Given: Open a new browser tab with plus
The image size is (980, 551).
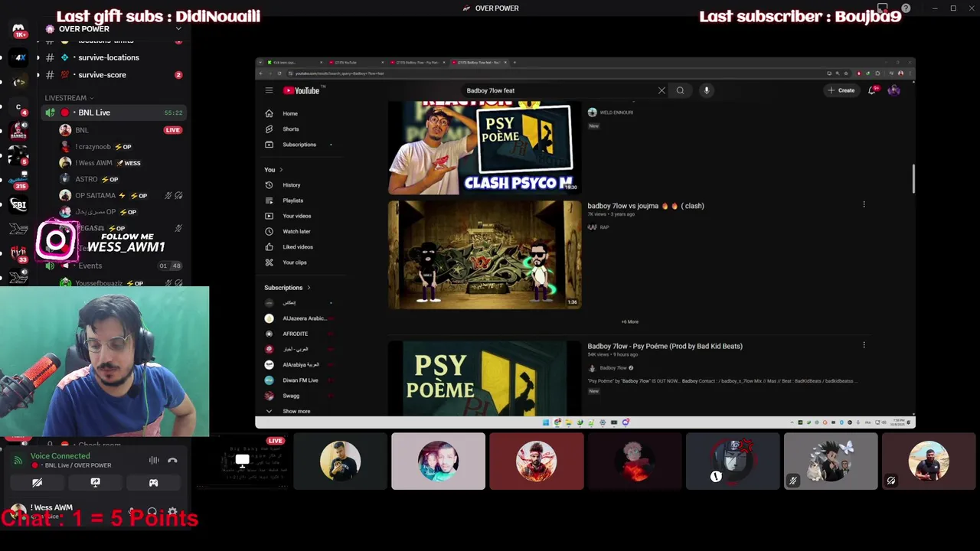Looking at the screenshot, I should point(515,62).
